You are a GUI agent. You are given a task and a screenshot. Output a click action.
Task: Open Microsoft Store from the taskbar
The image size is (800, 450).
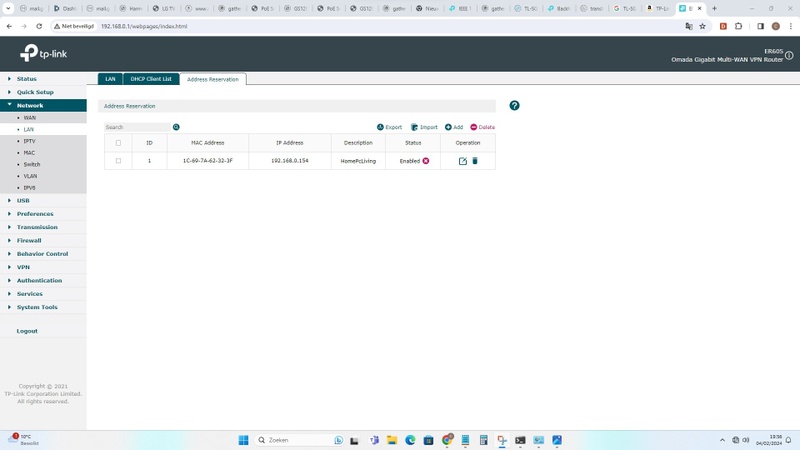click(429, 440)
